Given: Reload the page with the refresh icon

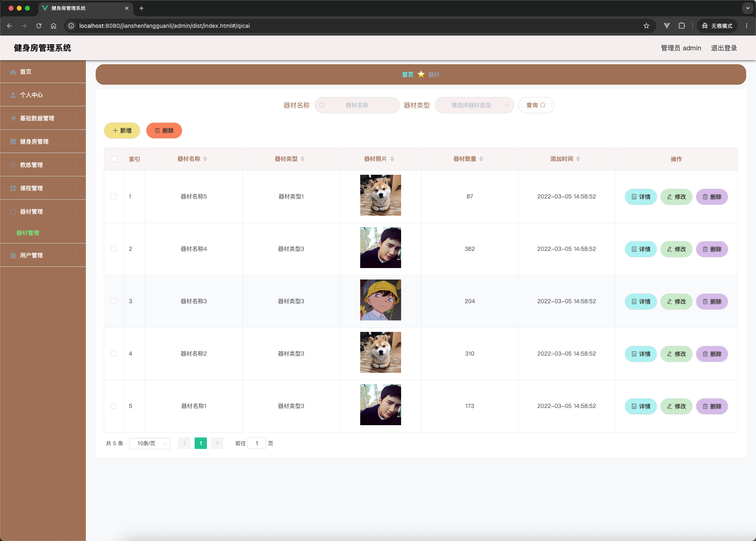Looking at the screenshot, I should click(x=39, y=26).
